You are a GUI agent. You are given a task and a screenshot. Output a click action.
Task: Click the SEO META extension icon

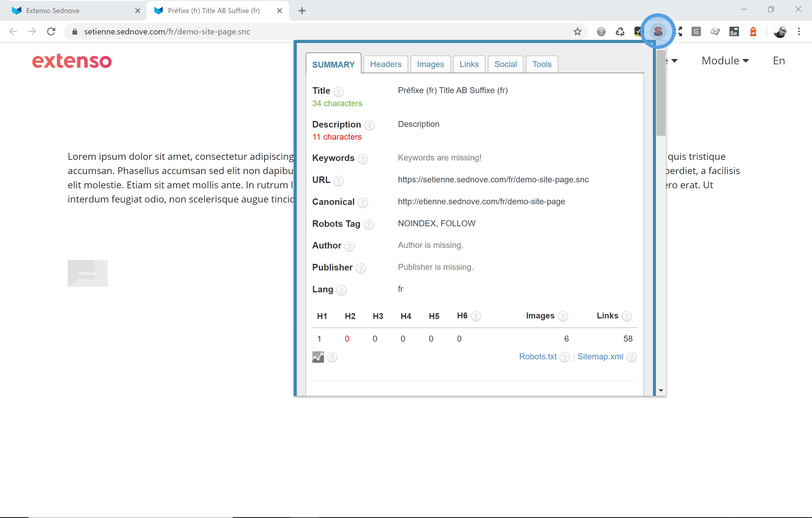coord(658,32)
